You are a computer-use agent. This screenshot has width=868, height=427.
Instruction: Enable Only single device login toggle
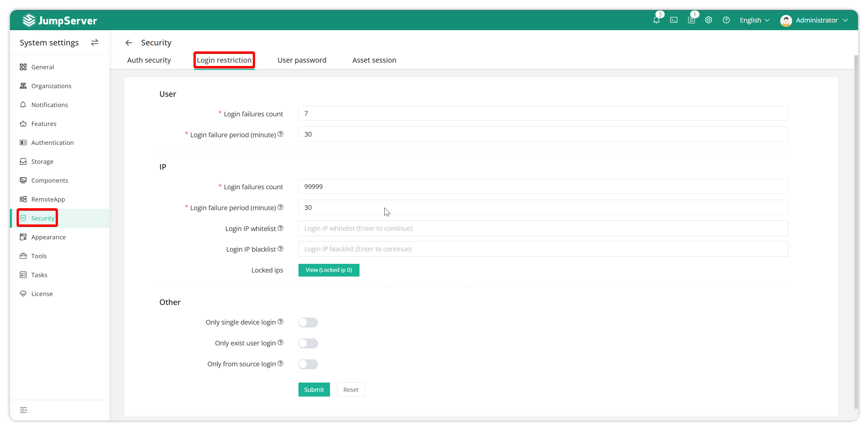[x=308, y=322]
